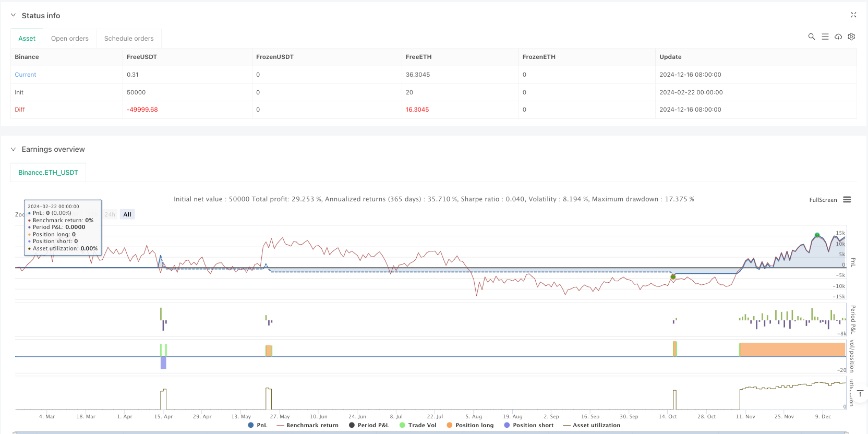Switch to the Schedule orders tab
Screen dimensions: 868x434
129,39
